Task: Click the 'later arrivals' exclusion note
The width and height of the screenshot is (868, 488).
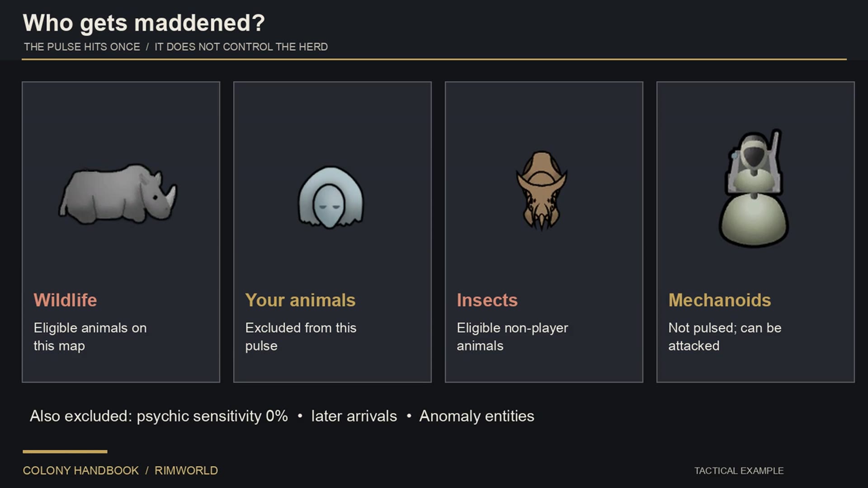Action: point(354,416)
